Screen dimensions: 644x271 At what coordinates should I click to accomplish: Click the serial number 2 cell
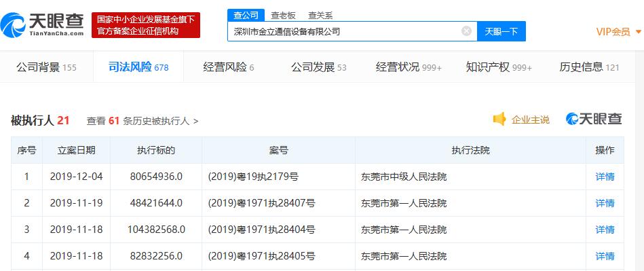(x=26, y=203)
